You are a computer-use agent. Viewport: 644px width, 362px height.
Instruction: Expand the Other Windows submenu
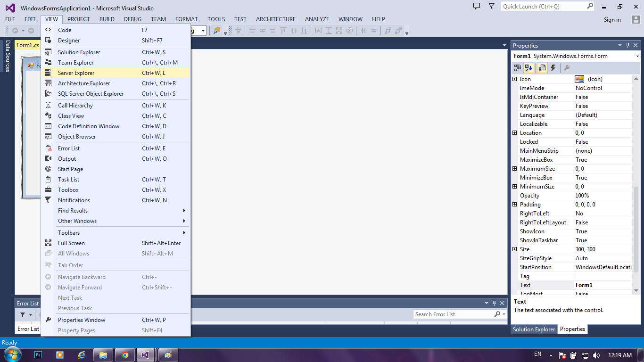click(x=116, y=221)
